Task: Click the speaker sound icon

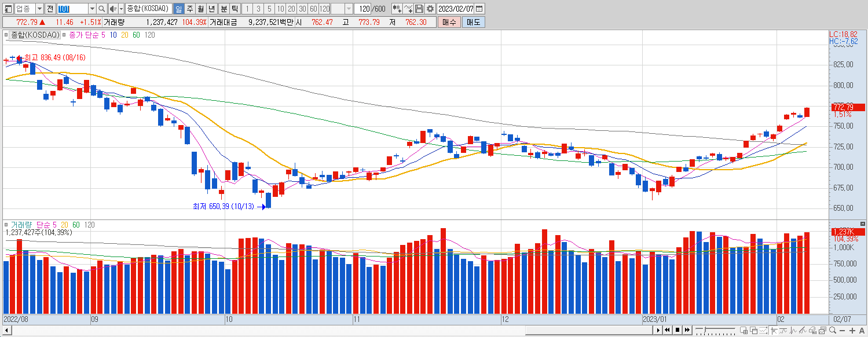Action: click(113, 9)
